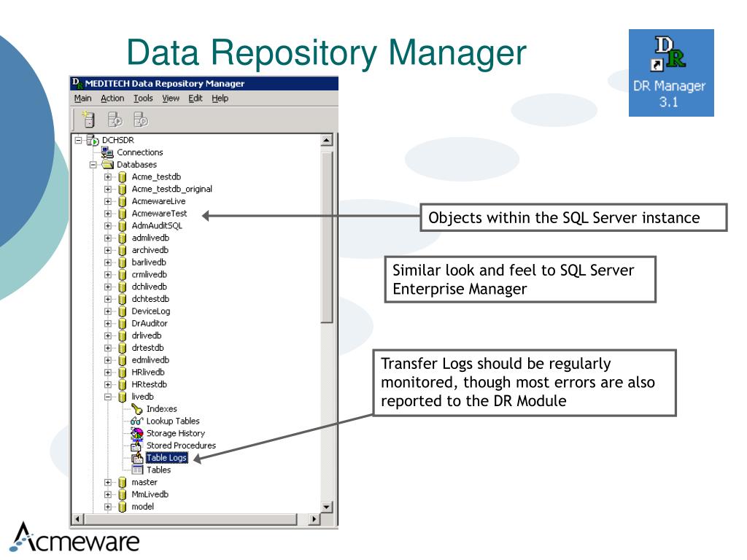
Task: Click the Indexes key icon
Action: [137, 409]
